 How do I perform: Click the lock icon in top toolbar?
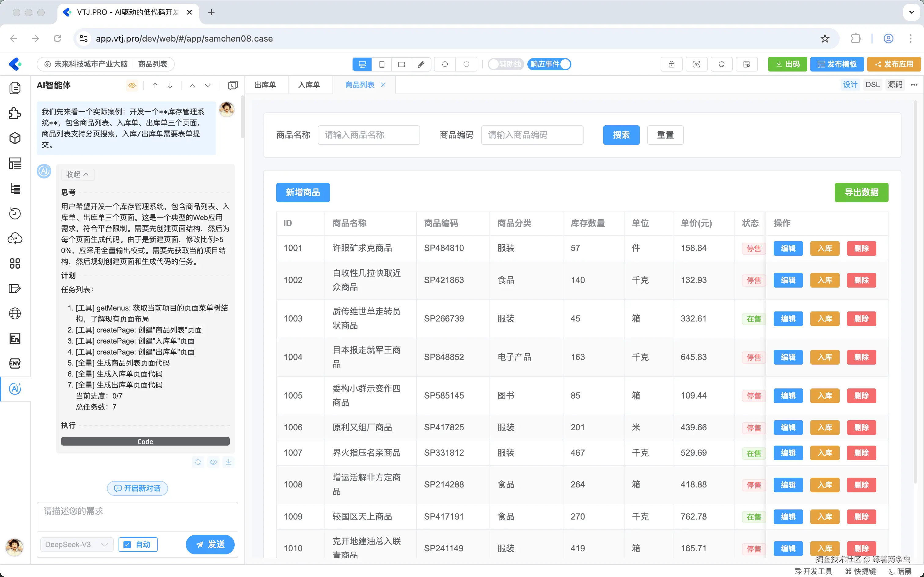tap(671, 64)
